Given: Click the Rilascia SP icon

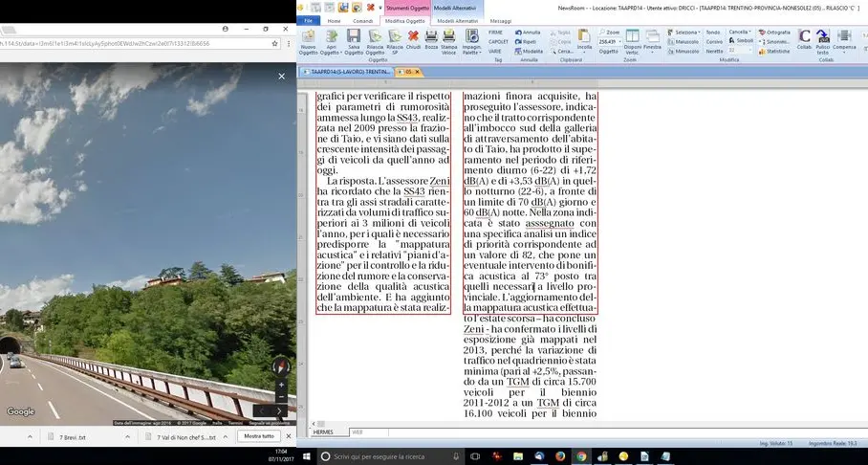Looking at the screenshot, I should tap(395, 42).
